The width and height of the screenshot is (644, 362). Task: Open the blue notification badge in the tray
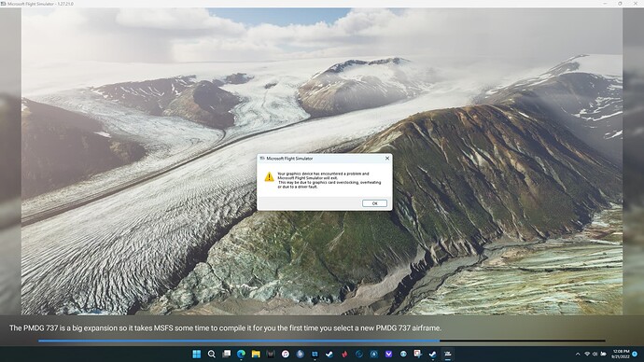click(635, 354)
